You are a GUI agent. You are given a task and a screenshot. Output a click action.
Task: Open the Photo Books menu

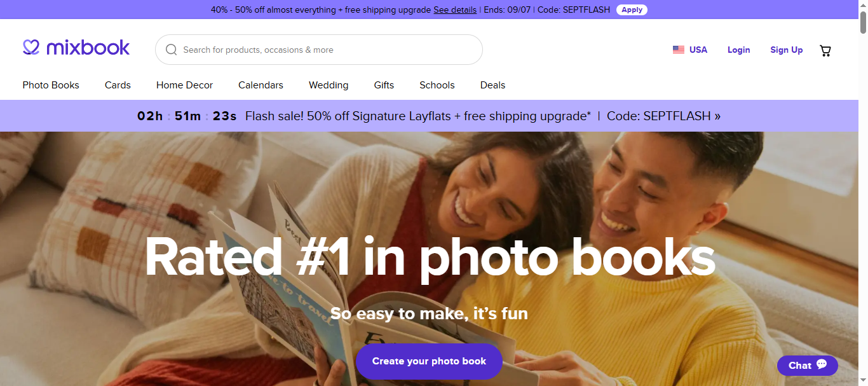point(51,85)
